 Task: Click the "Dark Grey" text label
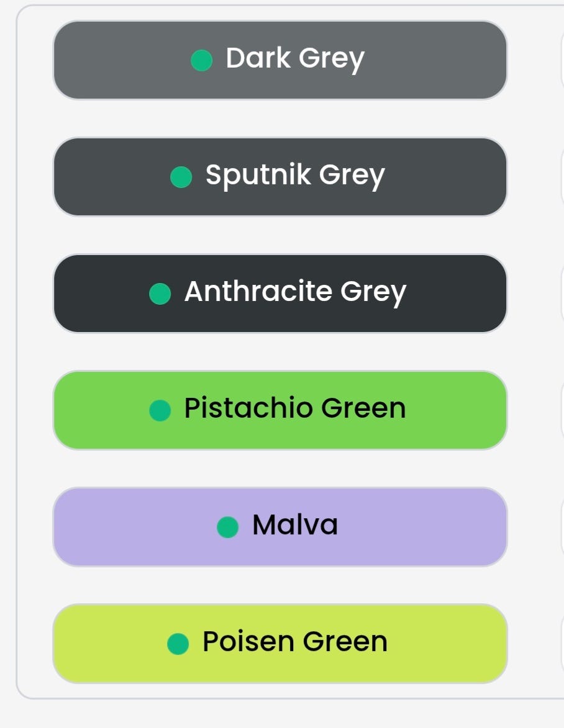tap(294, 59)
